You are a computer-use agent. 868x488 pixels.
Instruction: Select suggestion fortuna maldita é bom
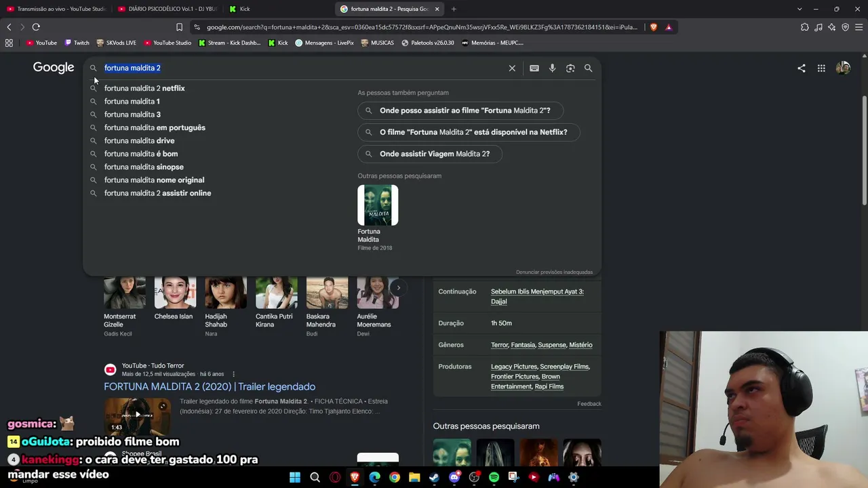(141, 154)
